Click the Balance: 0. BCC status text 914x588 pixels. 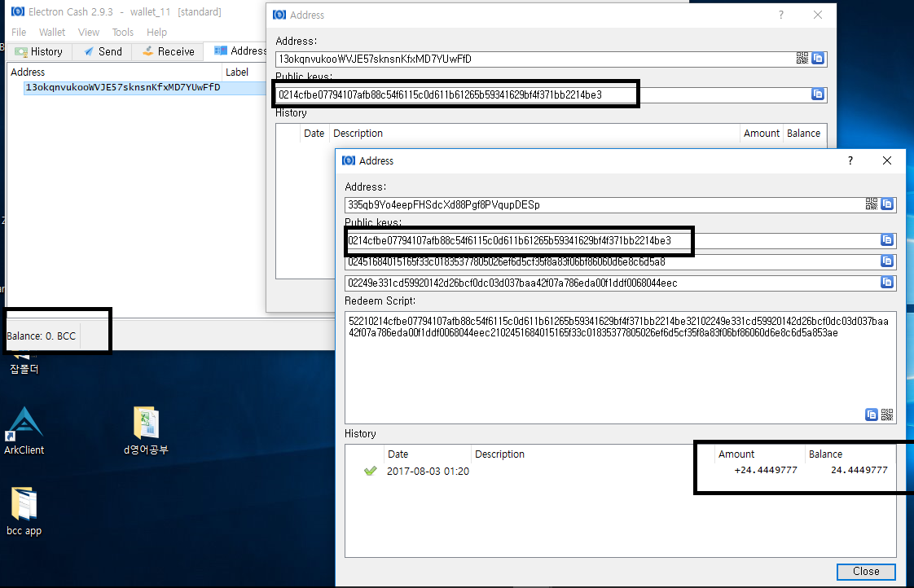click(x=41, y=336)
